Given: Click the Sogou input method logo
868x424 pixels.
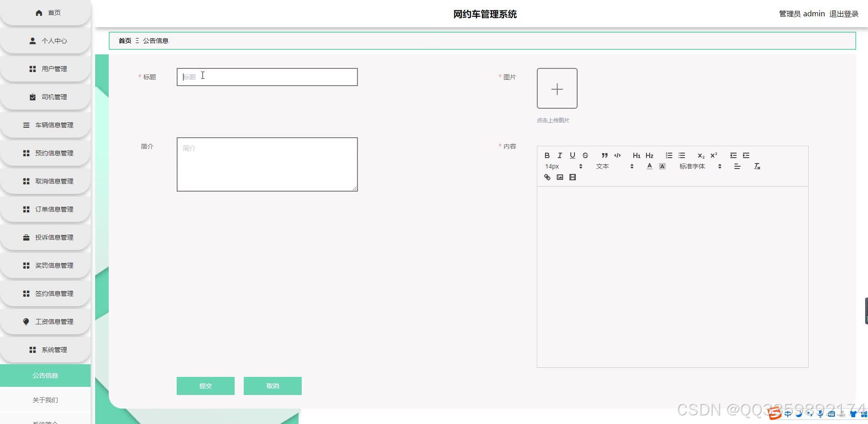Looking at the screenshot, I should 775,413.
